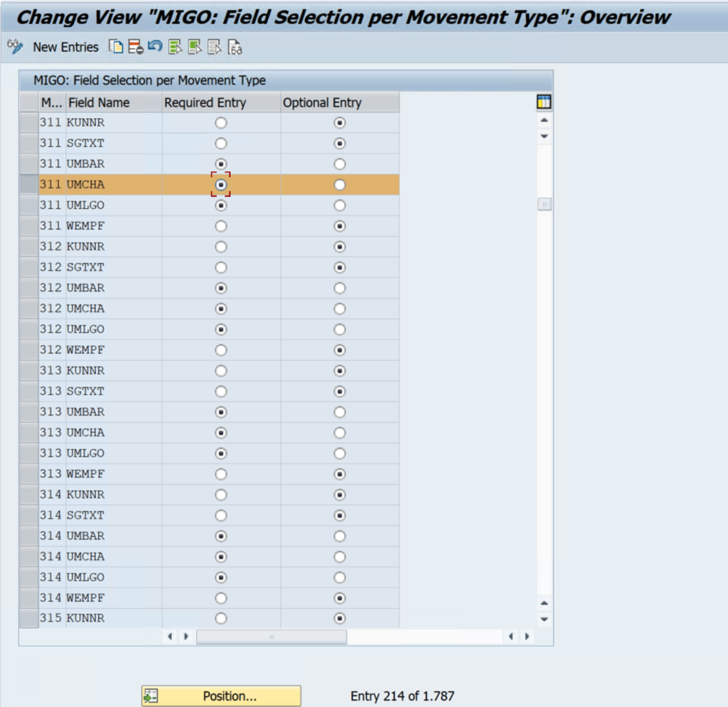Click field name cell 314 KUNNR
The image size is (728, 707).
(113, 495)
